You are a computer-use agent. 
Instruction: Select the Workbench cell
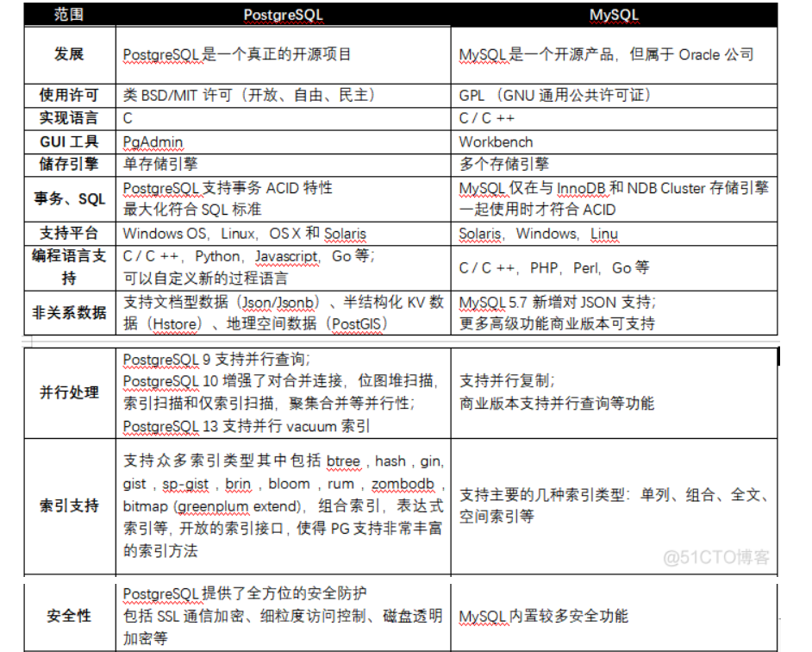[615, 141]
